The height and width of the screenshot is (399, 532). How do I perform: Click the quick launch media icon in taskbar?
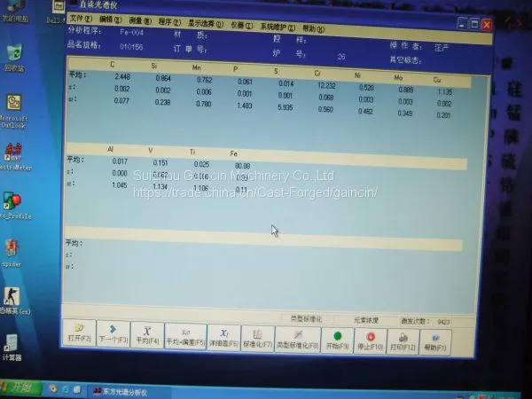point(52,388)
